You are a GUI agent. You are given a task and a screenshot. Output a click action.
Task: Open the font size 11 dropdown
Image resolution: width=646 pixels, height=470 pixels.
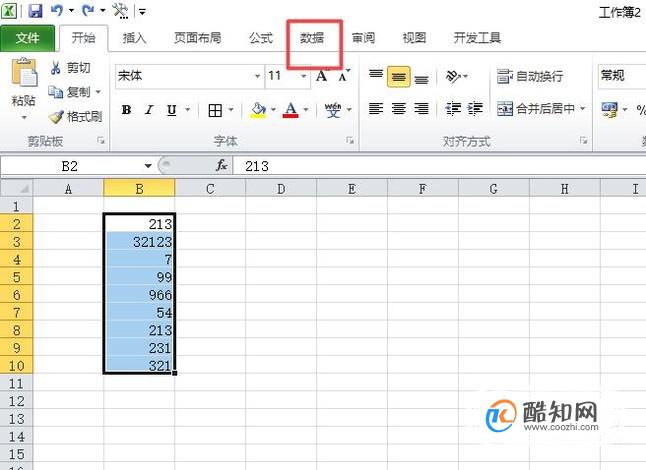tap(303, 76)
